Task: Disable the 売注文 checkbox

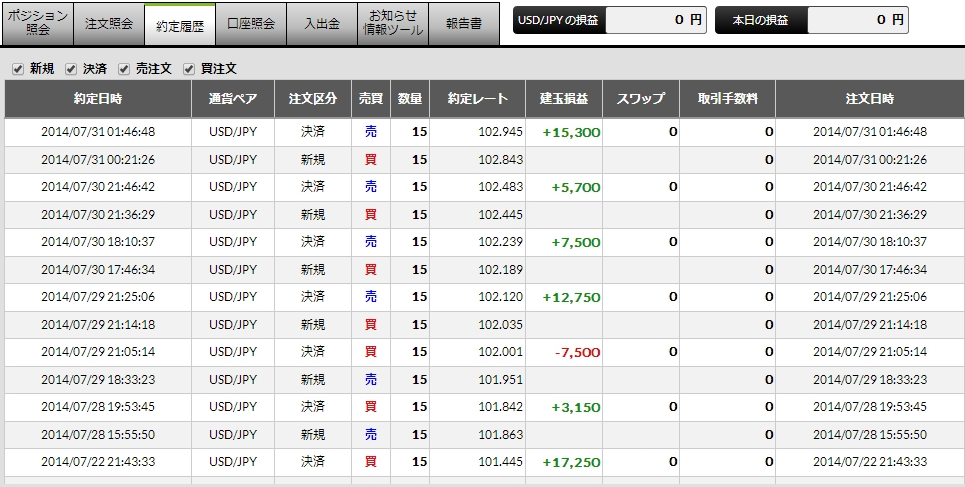Action: 124,69
